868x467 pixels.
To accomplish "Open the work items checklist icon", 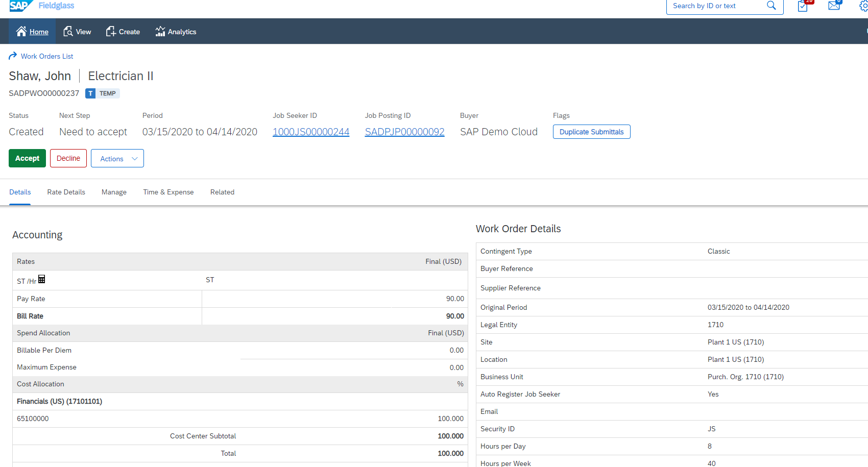I will [x=803, y=6].
